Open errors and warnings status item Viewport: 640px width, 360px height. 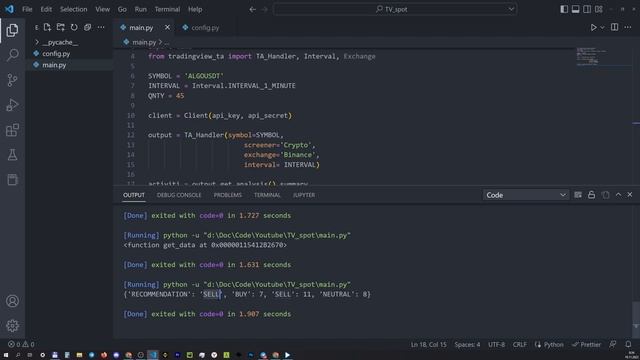(x=21, y=344)
